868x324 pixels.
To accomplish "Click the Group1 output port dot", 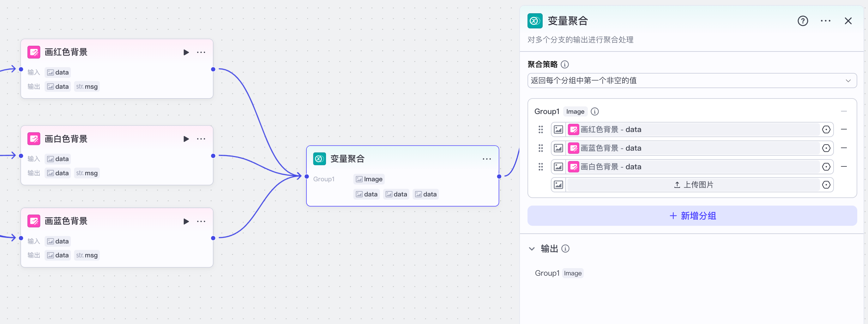I will pos(499,177).
